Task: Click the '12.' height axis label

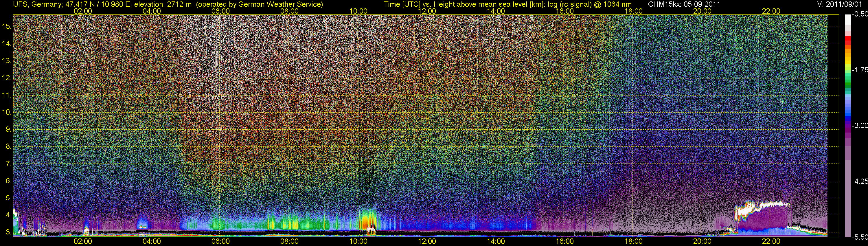Action: [x=7, y=78]
